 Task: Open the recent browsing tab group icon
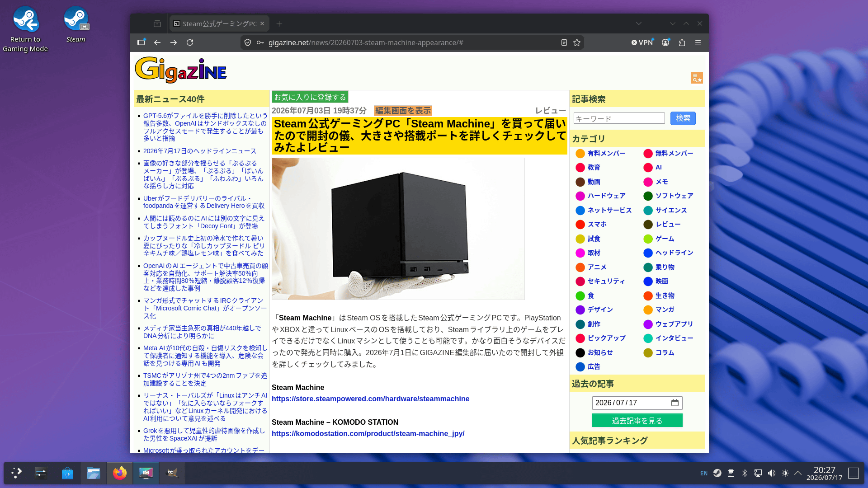click(x=157, y=23)
